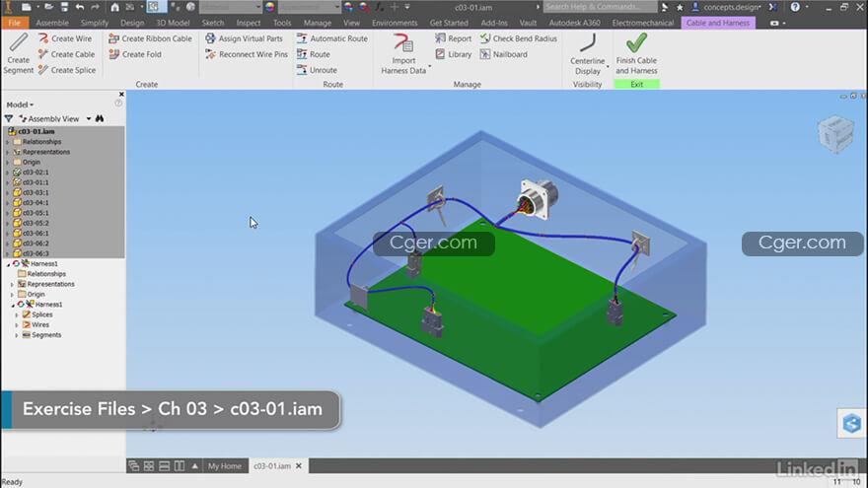Click the concepts.design account name
Viewport: 868px width, 488px height.
coord(732,7)
